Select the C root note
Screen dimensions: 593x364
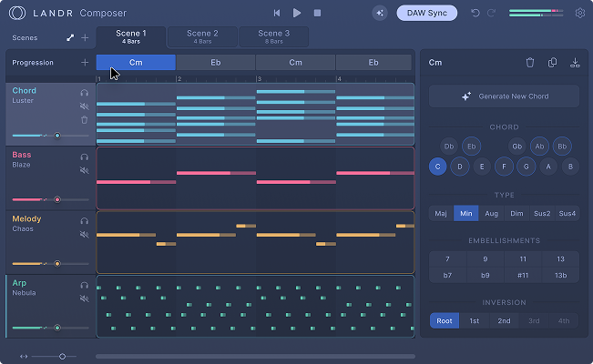point(437,167)
